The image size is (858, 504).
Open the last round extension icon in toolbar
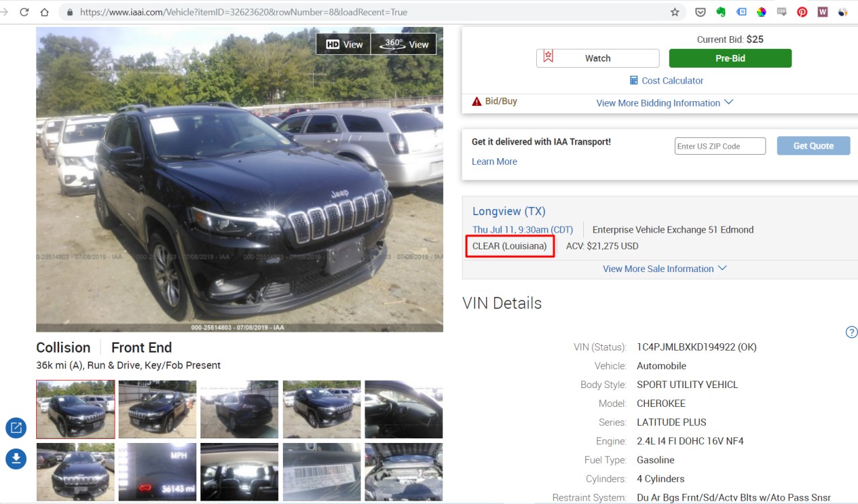(x=843, y=12)
